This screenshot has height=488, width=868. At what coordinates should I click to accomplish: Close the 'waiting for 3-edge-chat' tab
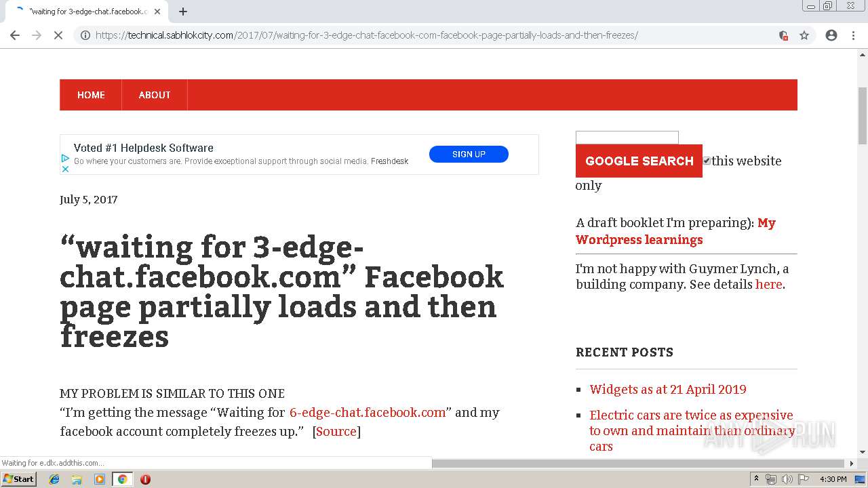[x=157, y=12]
